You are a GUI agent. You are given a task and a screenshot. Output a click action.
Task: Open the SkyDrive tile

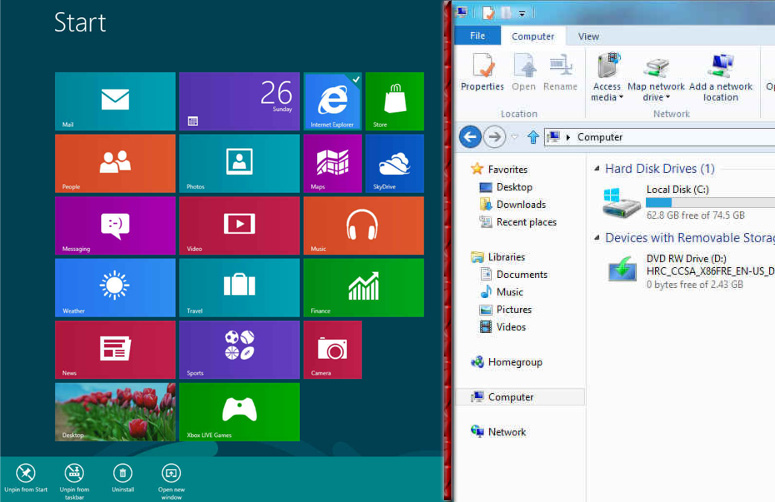tap(394, 164)
